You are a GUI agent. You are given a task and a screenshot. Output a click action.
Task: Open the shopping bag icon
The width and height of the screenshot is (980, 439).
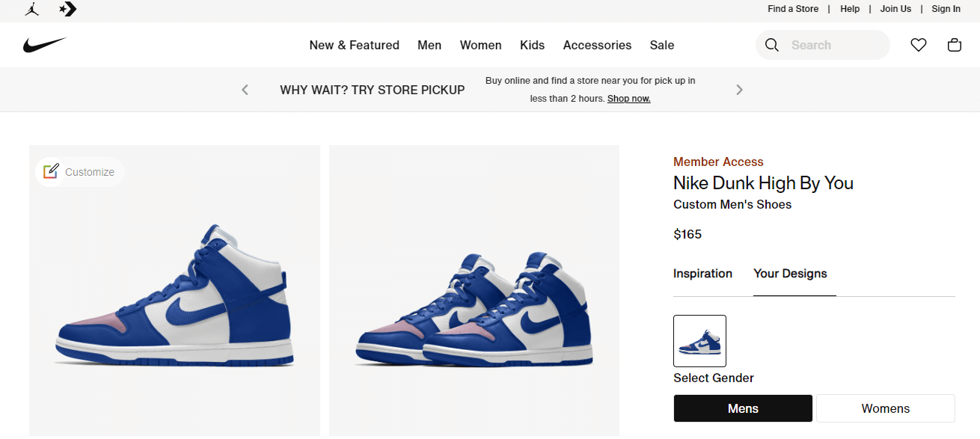[954, 45]
